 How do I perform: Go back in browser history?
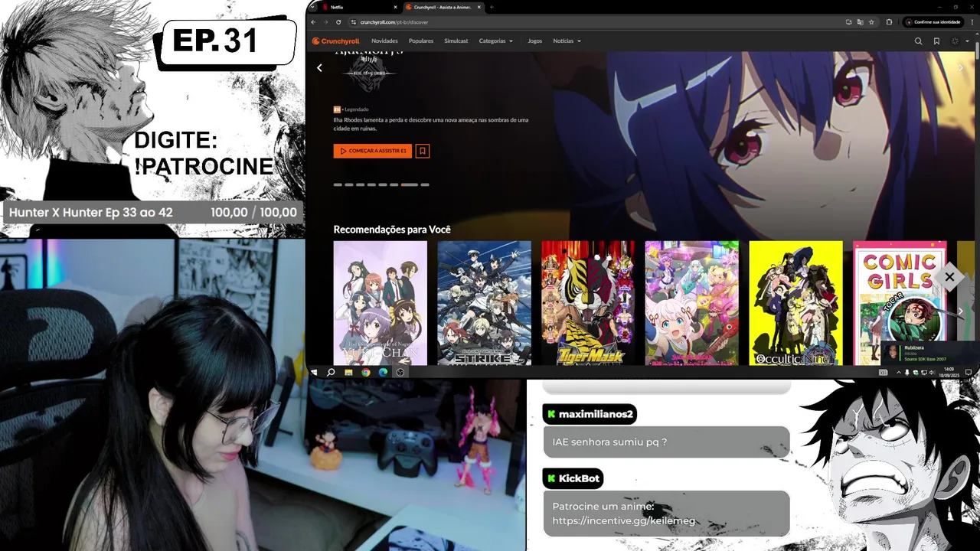(x=314, y=22)
